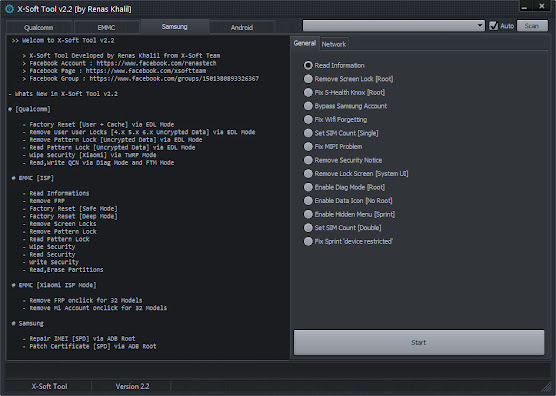The width and height of the screenshot is (556, 396).
Task: Switch to the Network sub-tab
Action: (x=334, y=44)
